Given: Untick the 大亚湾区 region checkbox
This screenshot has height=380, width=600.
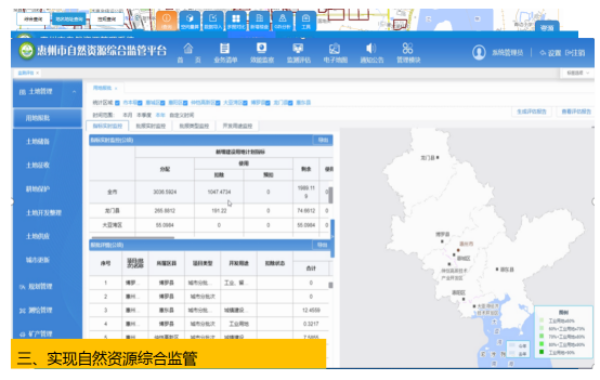Looking at the screenshot, I should coord(245,103).
